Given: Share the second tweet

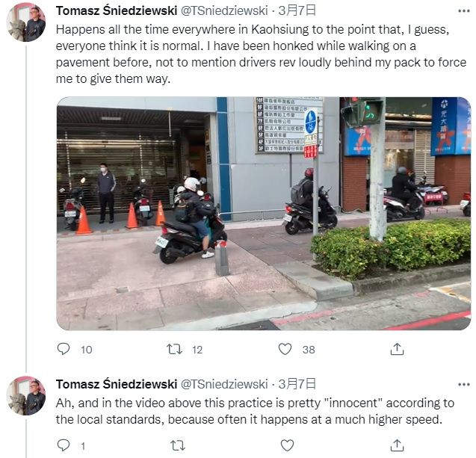Looking at the screenshot, I should (x=397, y=445).
